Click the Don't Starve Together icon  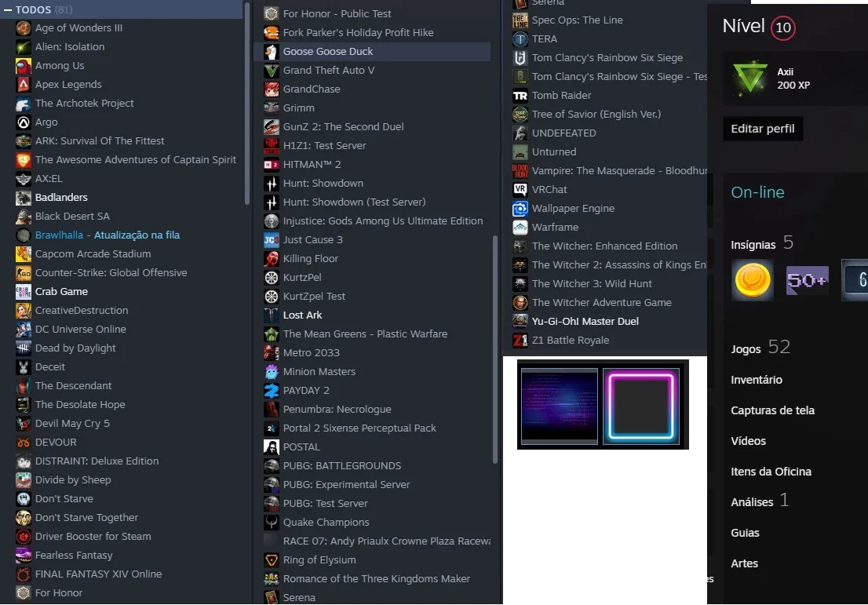pyautogui.click(x=24, y=518)
